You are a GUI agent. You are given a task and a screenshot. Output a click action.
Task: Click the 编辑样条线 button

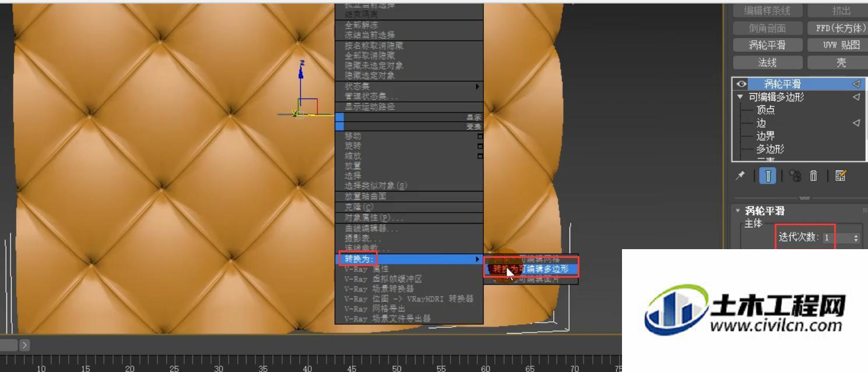pos(767,11)
